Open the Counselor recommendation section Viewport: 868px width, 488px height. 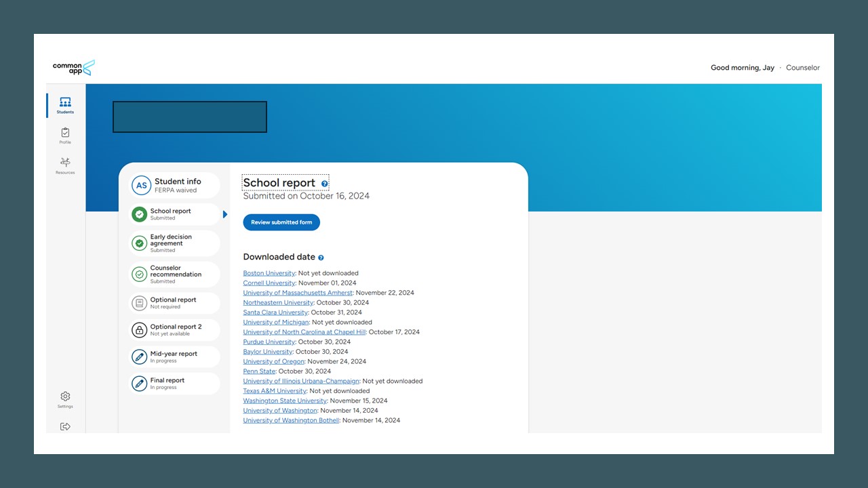pyautogui.click(x=175, y=274)
